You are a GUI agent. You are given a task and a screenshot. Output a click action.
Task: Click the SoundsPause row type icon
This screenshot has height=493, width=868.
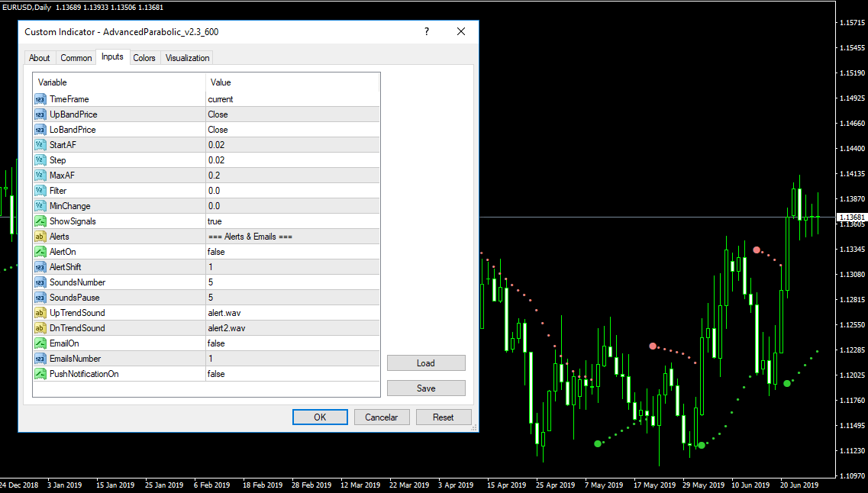[x=40, y=298]
